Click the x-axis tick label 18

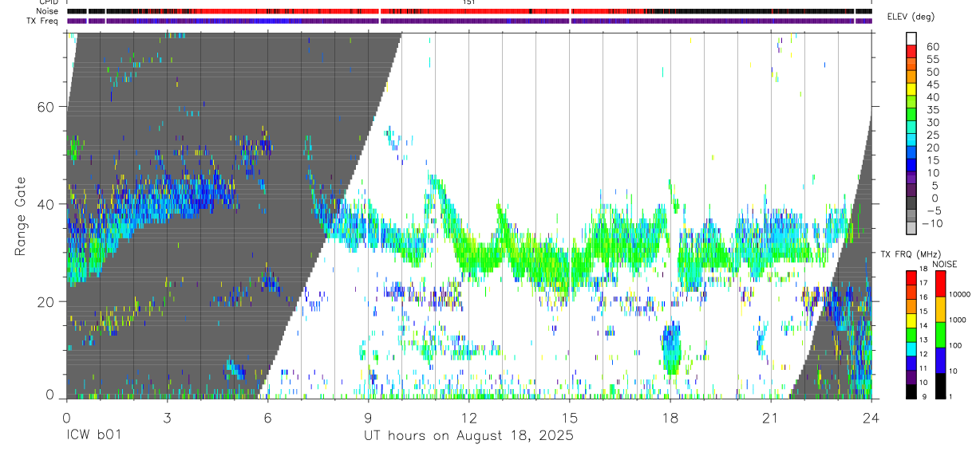point(670,418)
